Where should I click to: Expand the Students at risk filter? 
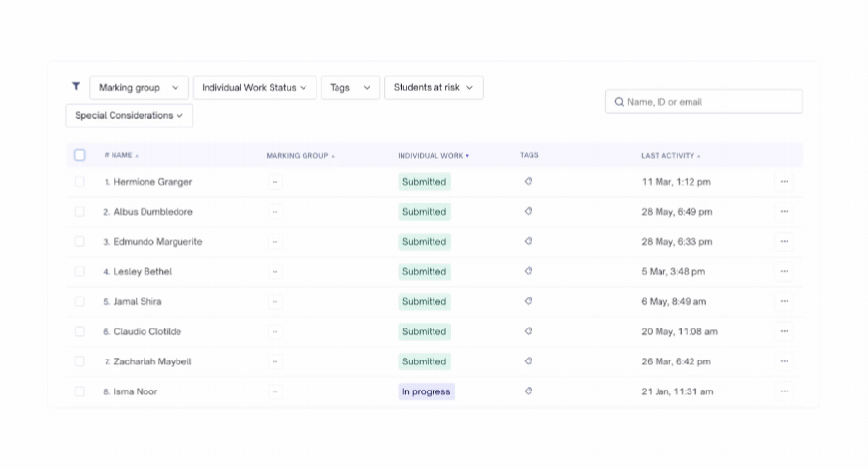(434, 87)
